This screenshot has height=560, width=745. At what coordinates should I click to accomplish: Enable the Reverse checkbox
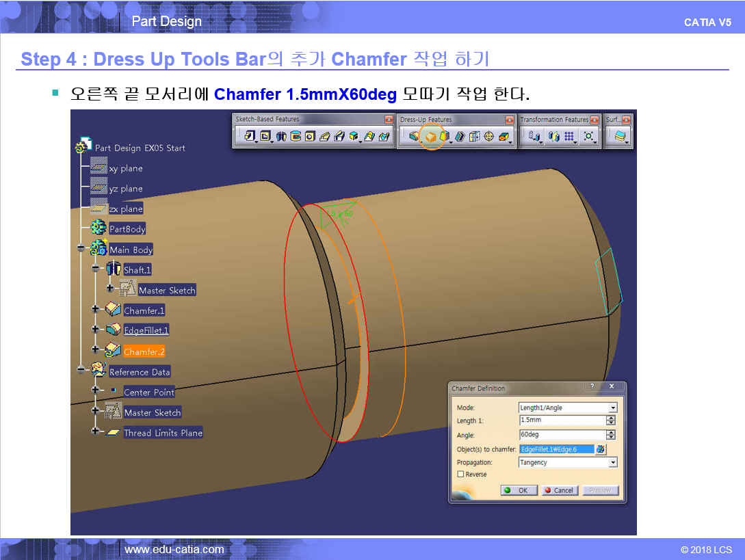(461, 474)
